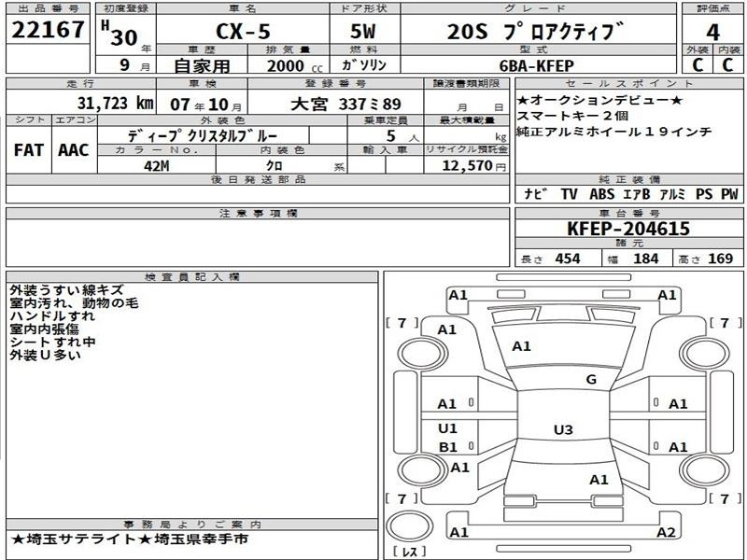Select the 車台番号 header
Screen dimensions: 747x560
click(628, 213)
